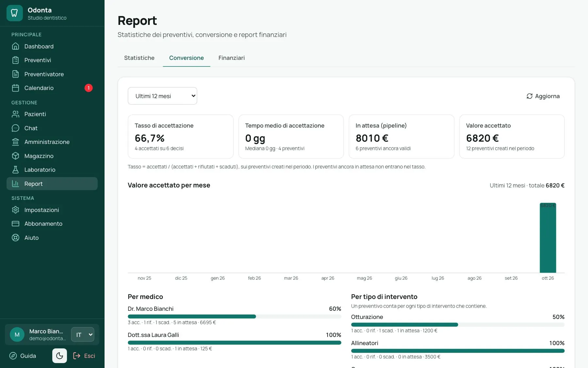Screen dimensions: 588x368
Task: Click the Marco Bian... user profile
Action: tap(38, 335)
